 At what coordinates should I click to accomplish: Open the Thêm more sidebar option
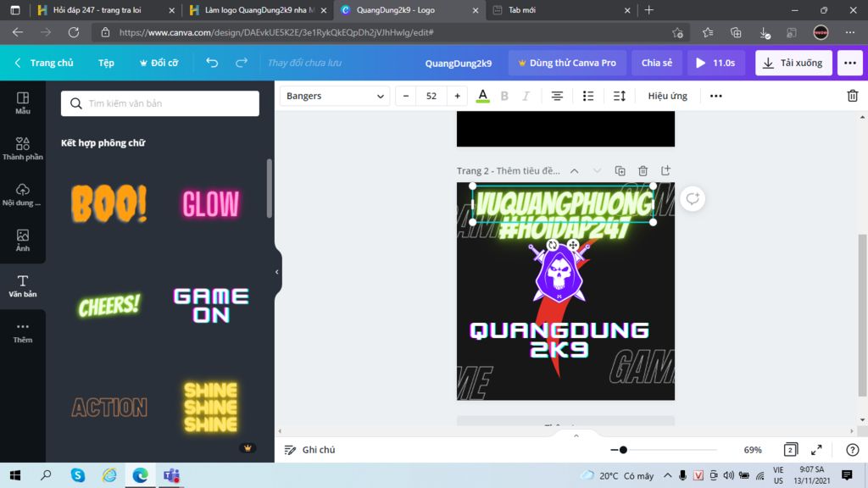coord(23,332)
